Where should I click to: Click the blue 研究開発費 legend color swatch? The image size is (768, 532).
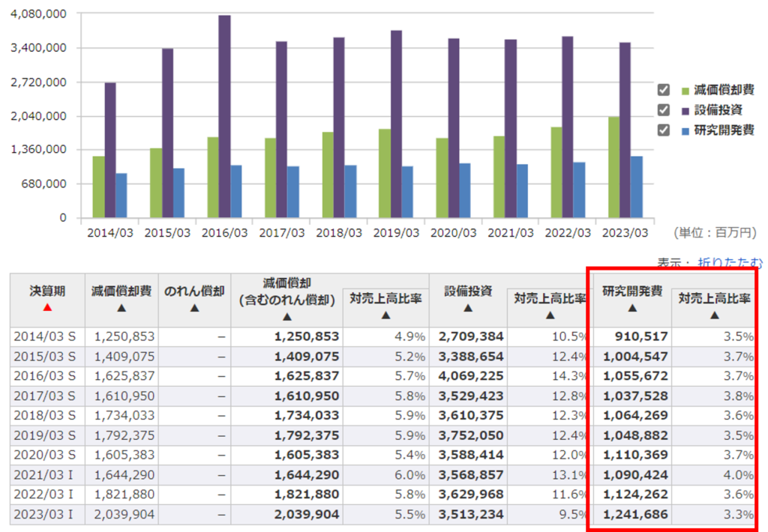click(x=685, y=131)
